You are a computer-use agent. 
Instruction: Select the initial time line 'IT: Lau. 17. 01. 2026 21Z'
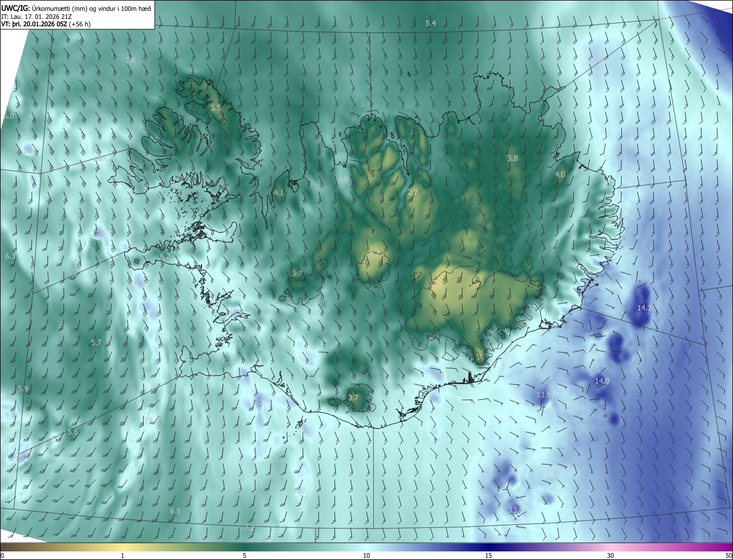pyautogui.click(x=36, y=17)
